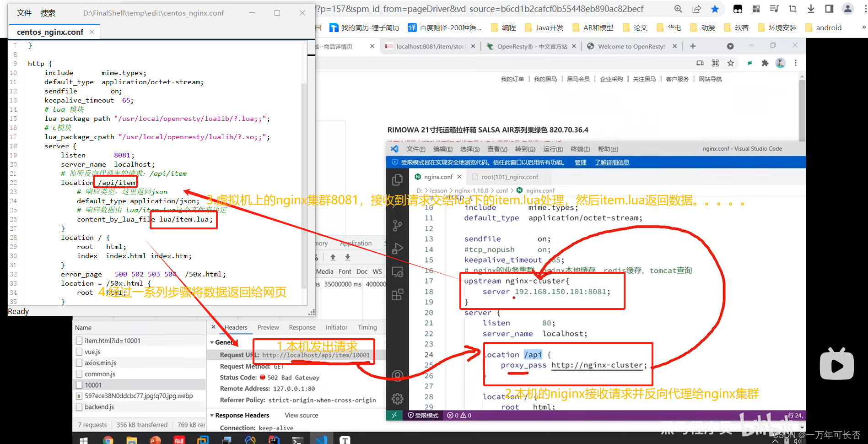Screen dimensions: 868x444
Task: Open VS Code 终端(T) menu
Action: [580, 149]
